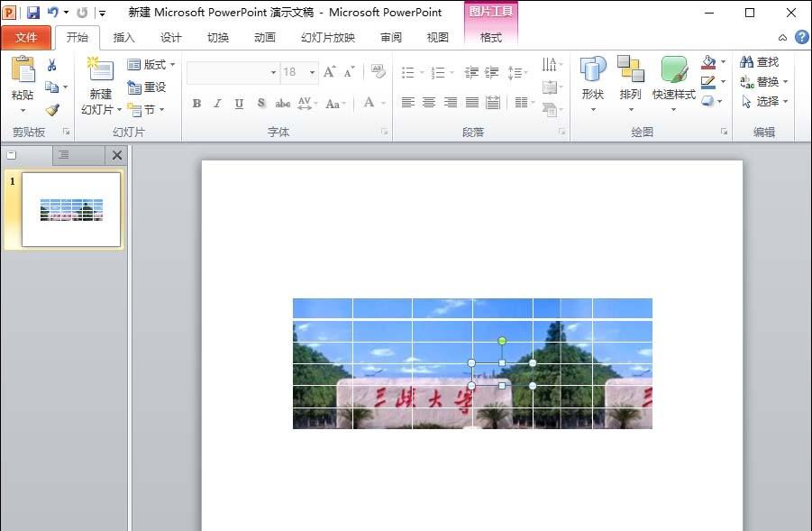812x531 pixels.
Task: Save the presentation via Quick Access toolbar
Action: point(32,10)
